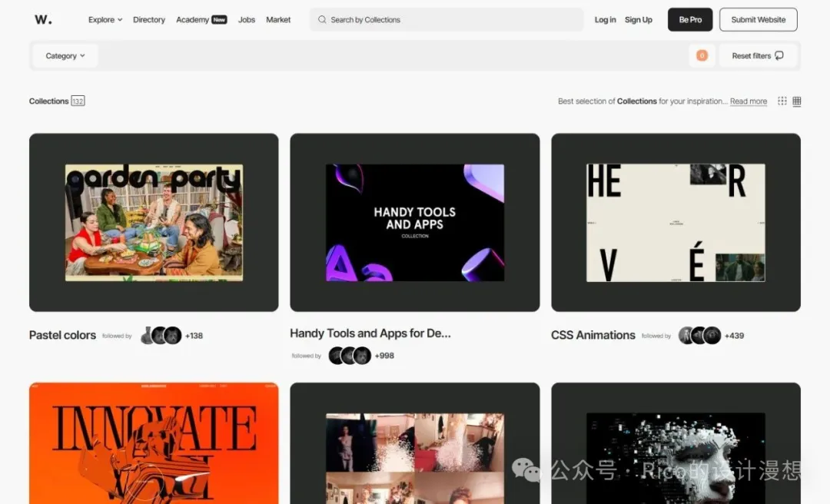The height and width of the screenshot is (504, 830).
Task: Click the Awwwards 'w.' logo
Action: pos(43,19)
